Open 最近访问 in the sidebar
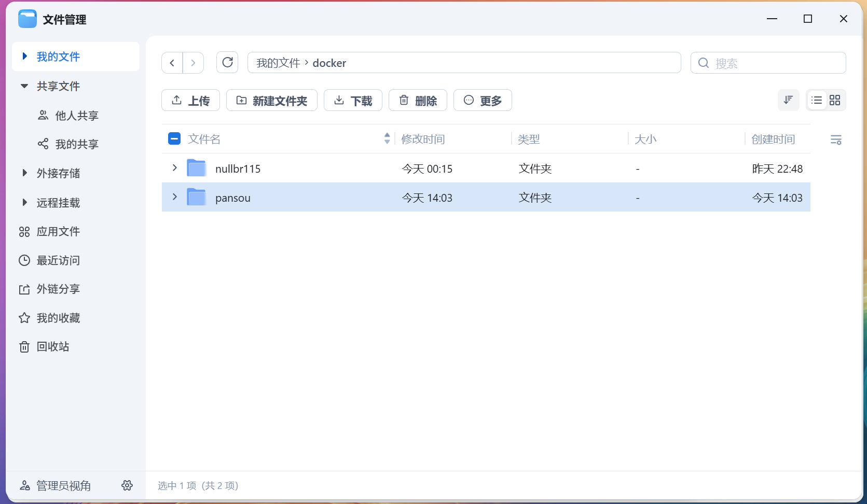Viewport: 867px width, 504px height. click(58, 260)
